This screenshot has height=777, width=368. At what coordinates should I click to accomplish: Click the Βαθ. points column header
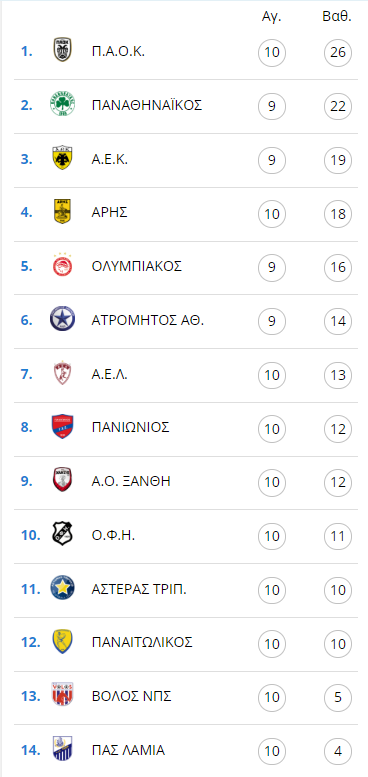pos(337,17)
